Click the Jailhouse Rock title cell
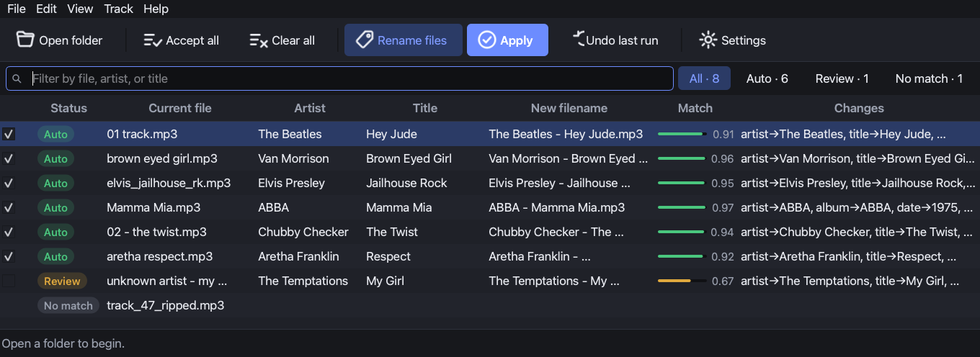Image resolution: width=980 pixels, height=357 pixels. 406,183
